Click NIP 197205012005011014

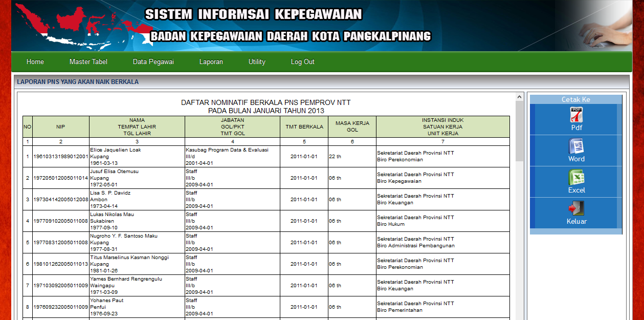[x=61, y=178]
